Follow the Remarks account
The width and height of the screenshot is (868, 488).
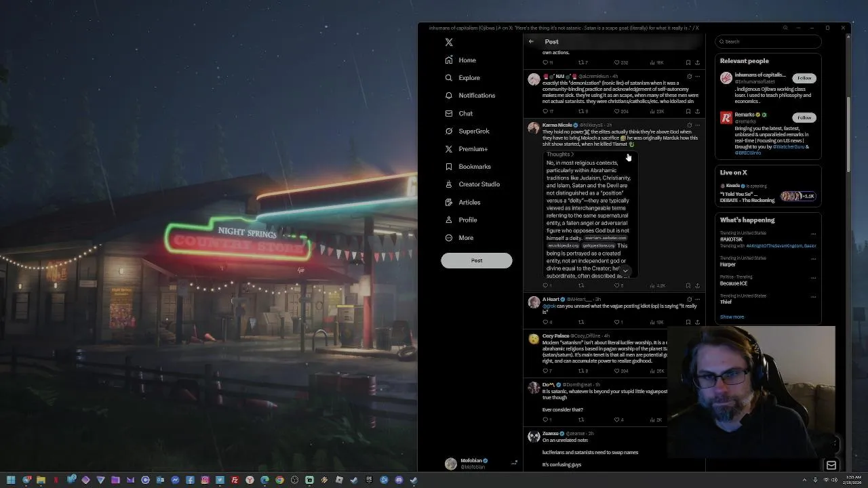click(x=804, y=117)
